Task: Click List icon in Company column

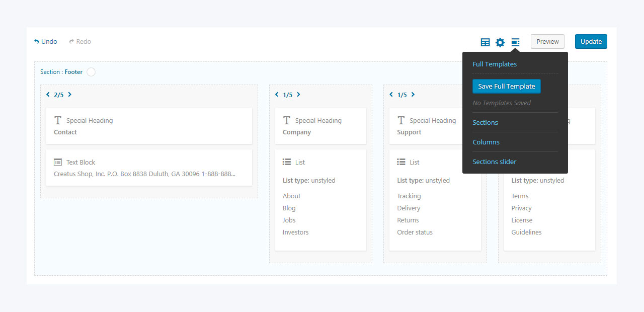Action: tap(287, 162)
